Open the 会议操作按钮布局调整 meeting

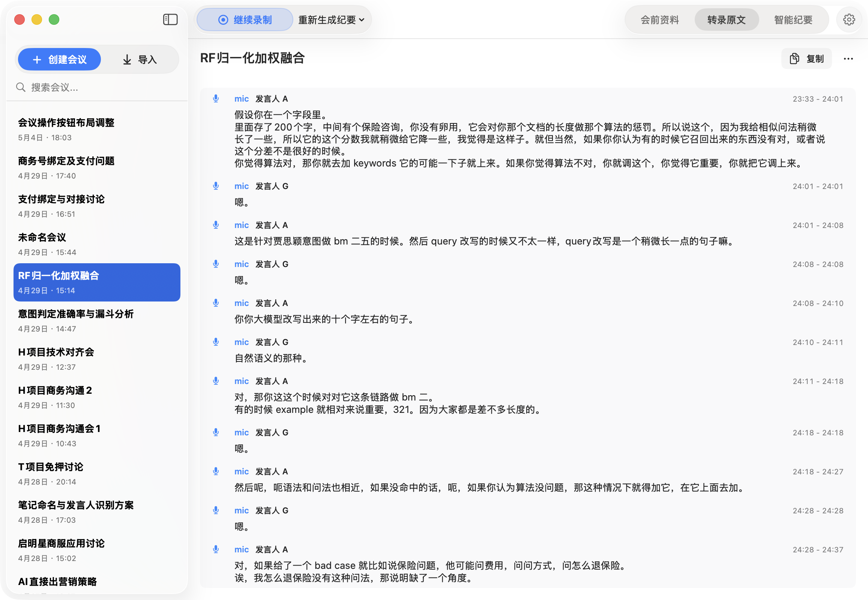(x=97, y=129)
